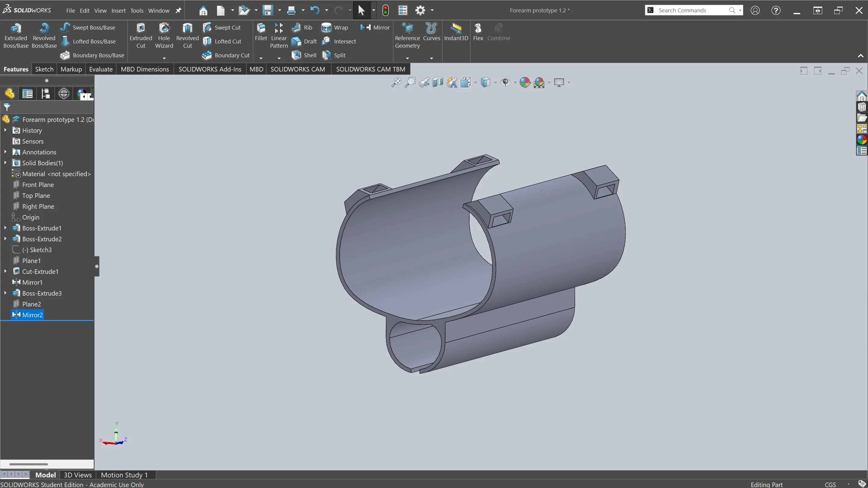The image size is (868, 488).
Task: Click the Undo icon
Action: pos(314,10)
